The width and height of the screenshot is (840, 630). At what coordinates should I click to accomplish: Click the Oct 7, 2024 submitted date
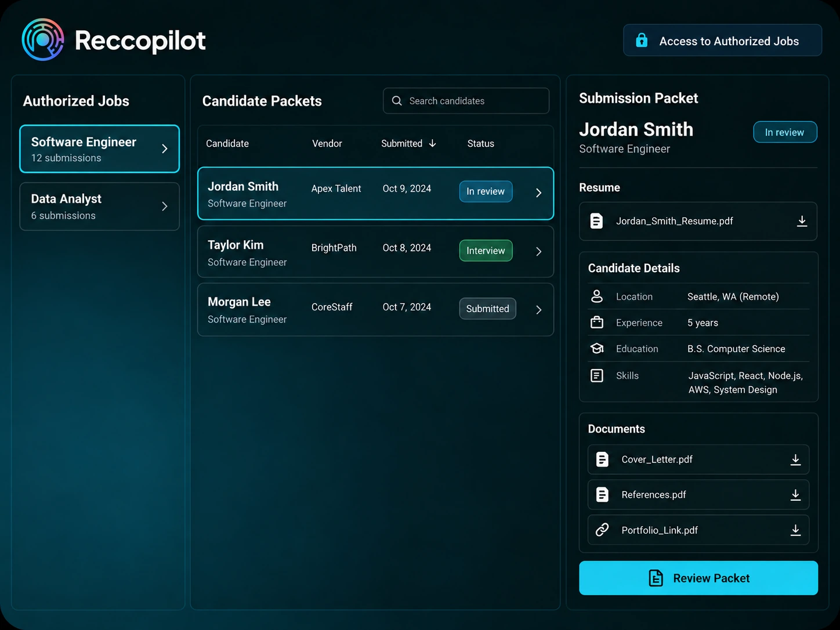(x=407, y=307)
